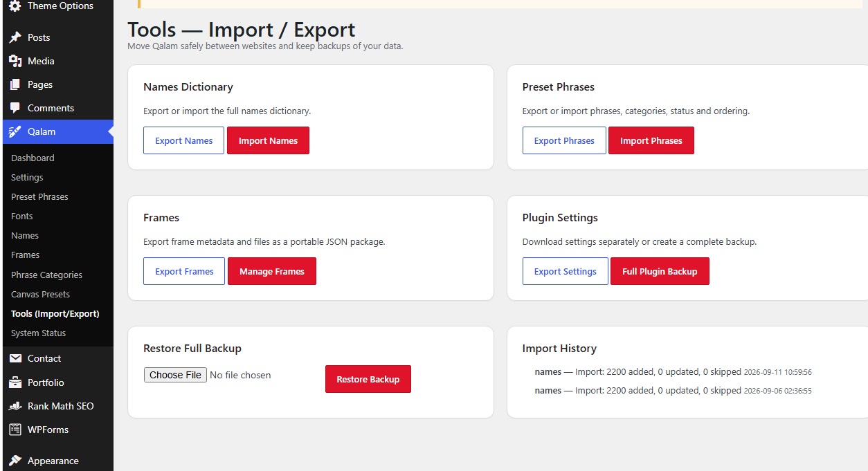Screen dimensions: 868x471
Task: Click the Frames card title
Action: coord(161,218)
